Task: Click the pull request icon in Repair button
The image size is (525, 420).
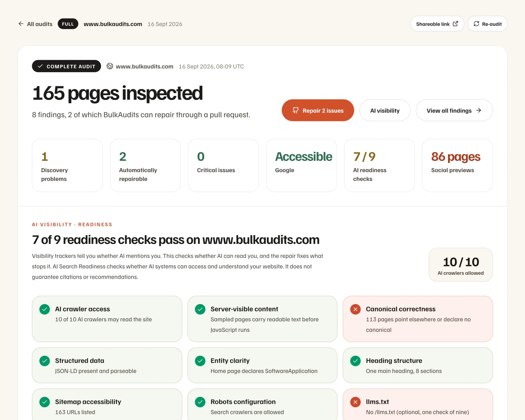Action: point(296,110)
